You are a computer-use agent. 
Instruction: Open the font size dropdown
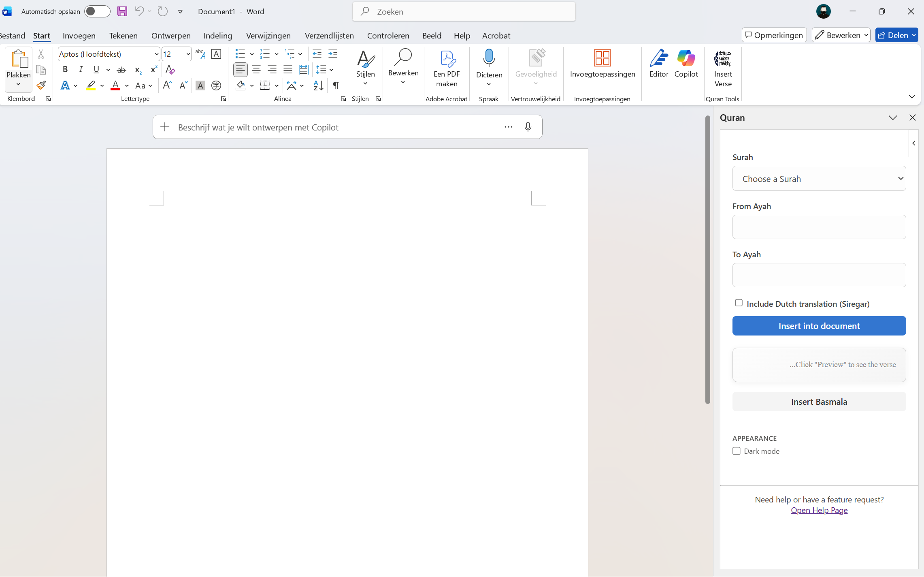[x=188, y=54]
